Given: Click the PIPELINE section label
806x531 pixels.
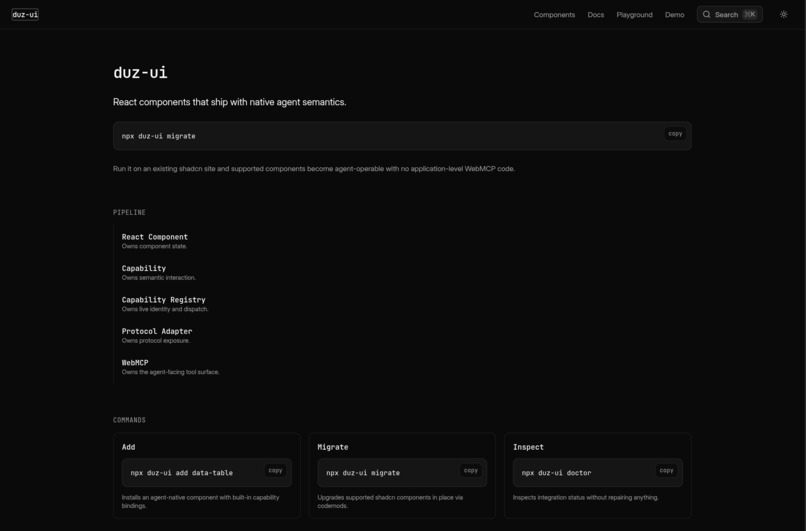Looking at the screenshot, I should point(129,212).
